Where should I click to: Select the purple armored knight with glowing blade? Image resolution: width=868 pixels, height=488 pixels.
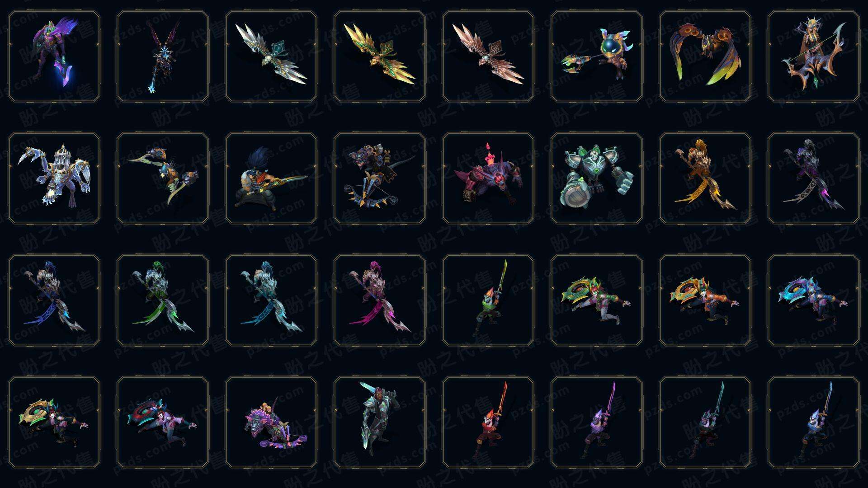click(x=54, y=56)
